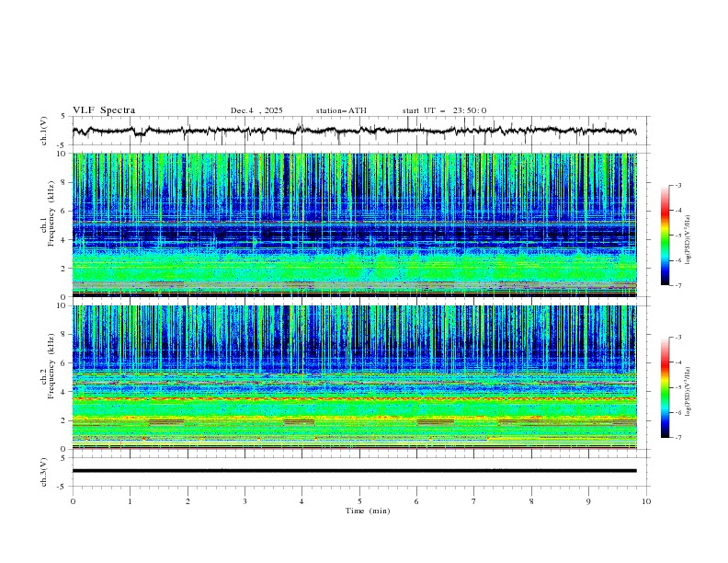
Task: Click the ch.1 frequency tick "8"
Action: pos(65,182)
